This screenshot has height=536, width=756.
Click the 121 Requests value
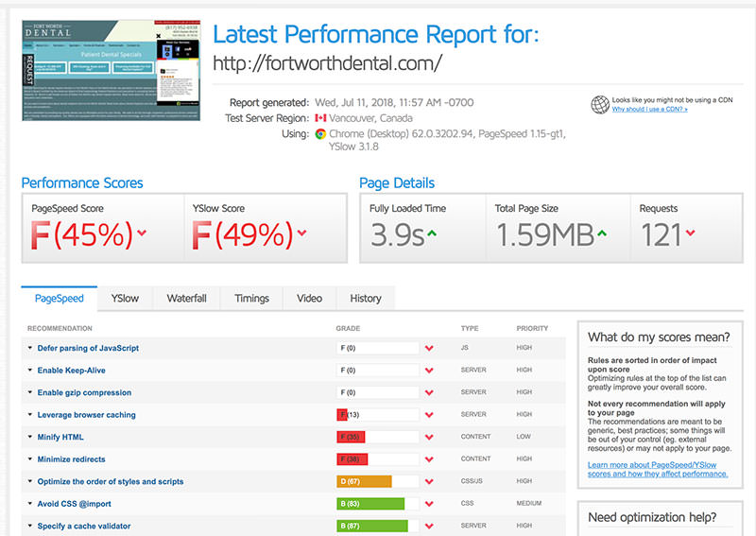(x=661, y=235)
